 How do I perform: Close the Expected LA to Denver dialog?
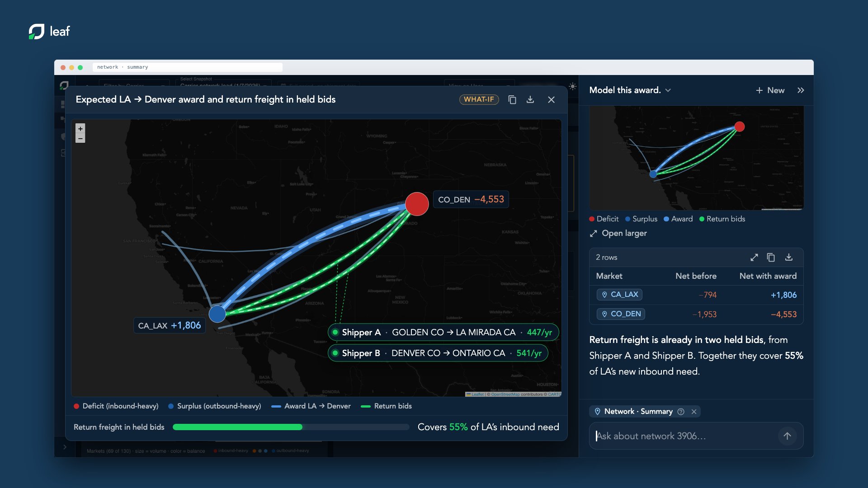click(551, 99)
